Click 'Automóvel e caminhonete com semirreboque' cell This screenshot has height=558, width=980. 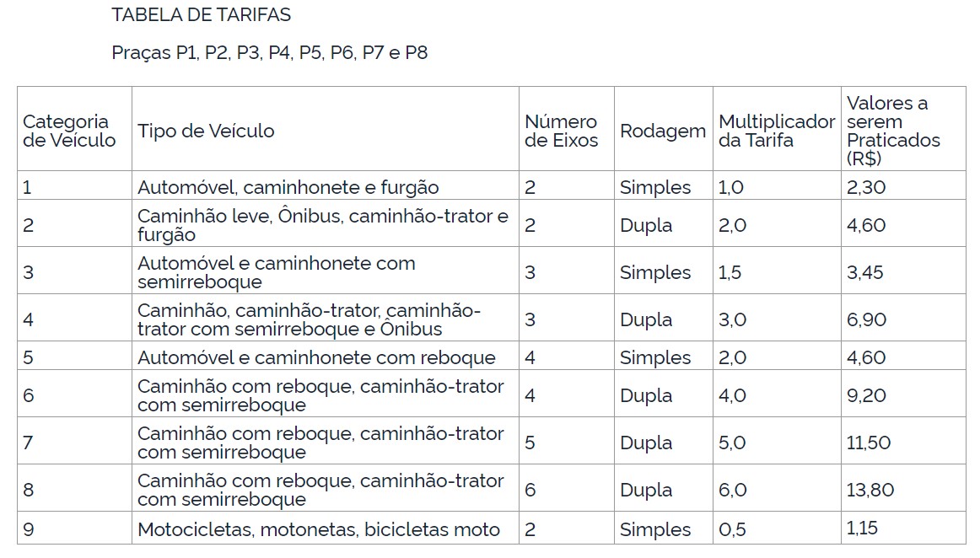pyautogui.click(x=277, y=272)
